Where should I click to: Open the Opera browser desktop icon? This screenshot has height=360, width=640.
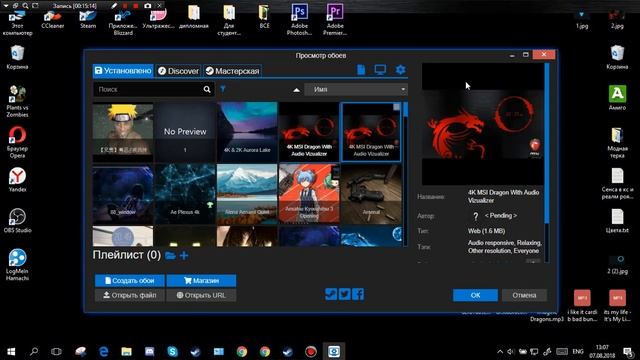point(17,141)
